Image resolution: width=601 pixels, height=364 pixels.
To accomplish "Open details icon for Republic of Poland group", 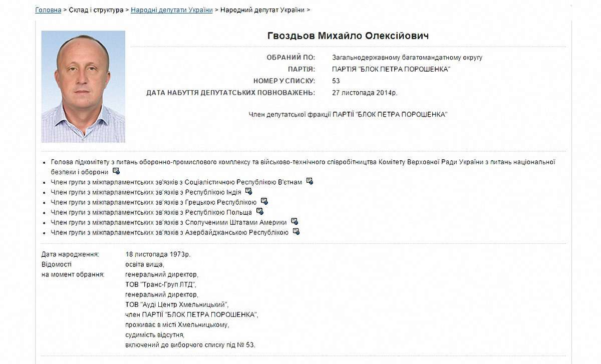I will pyautogui.click(x=259, y=211).
